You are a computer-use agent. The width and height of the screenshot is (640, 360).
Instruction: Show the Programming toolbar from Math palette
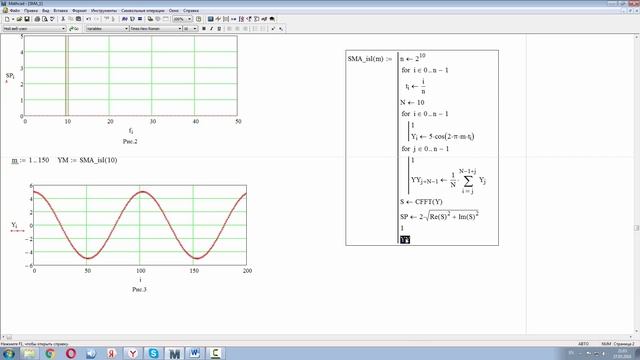coord(256,19)
